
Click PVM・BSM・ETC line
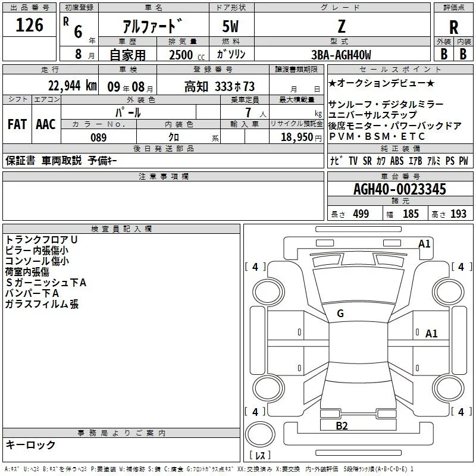[377, 136]
